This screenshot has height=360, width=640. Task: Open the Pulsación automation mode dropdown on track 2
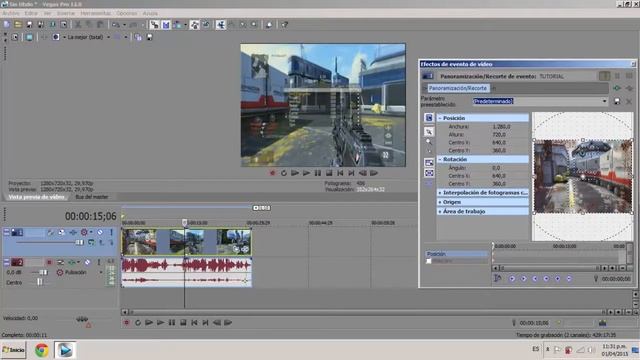point(101,272)
